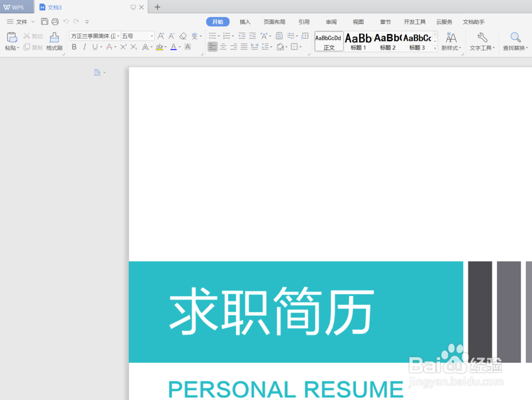Viewport: 532px width, 400px height.
Task: Set center text alignment
Action: [x=223, y=47]
